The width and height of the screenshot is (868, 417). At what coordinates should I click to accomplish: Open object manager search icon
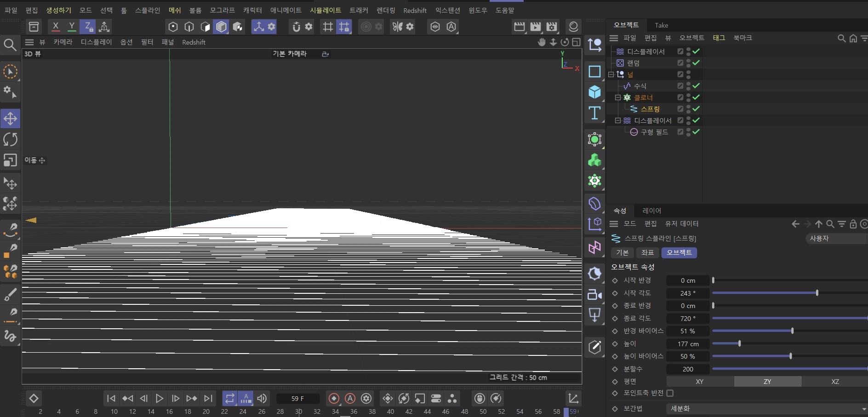coord(841,38)
